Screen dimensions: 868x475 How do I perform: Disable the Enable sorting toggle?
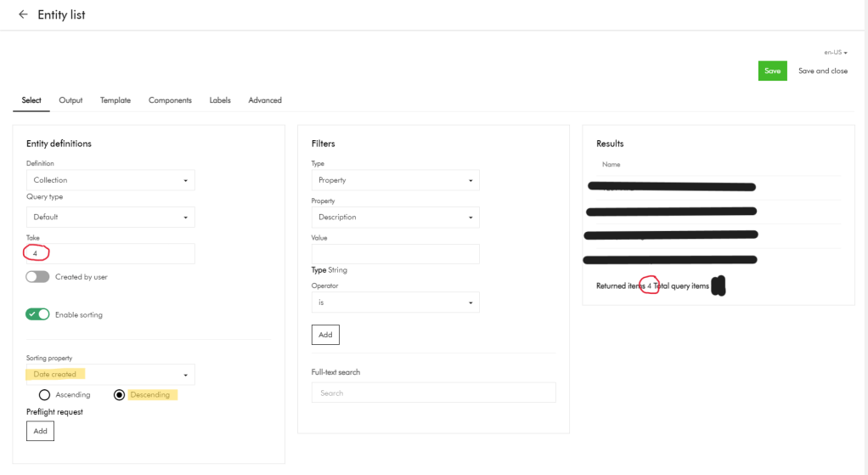coord(37,314)
